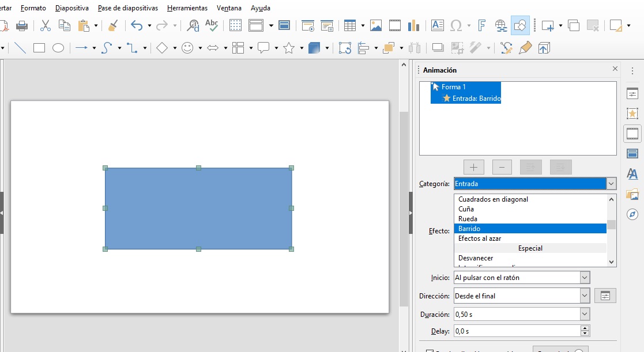Undo the last action

[137, 26]
